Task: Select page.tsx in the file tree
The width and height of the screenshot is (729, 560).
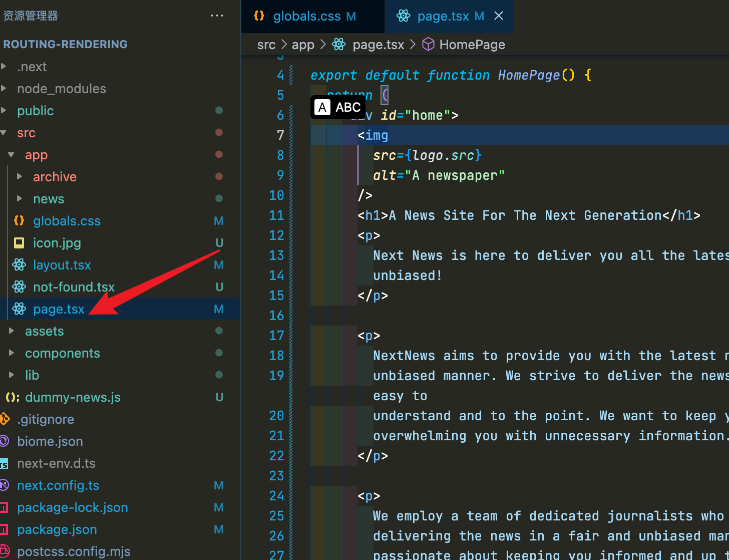Action: click(59, 309)
